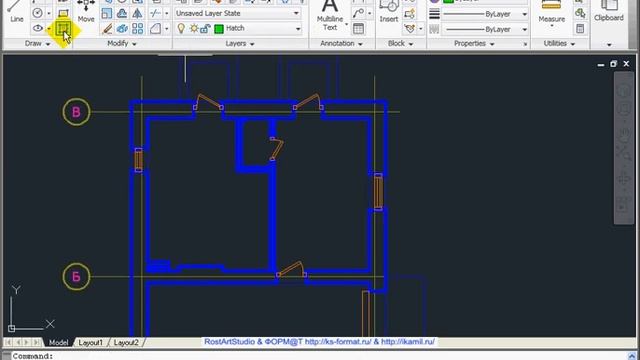Open the Ellipse tool dropdown arrow
Screen dimensions: 640x360
[49, 29]
